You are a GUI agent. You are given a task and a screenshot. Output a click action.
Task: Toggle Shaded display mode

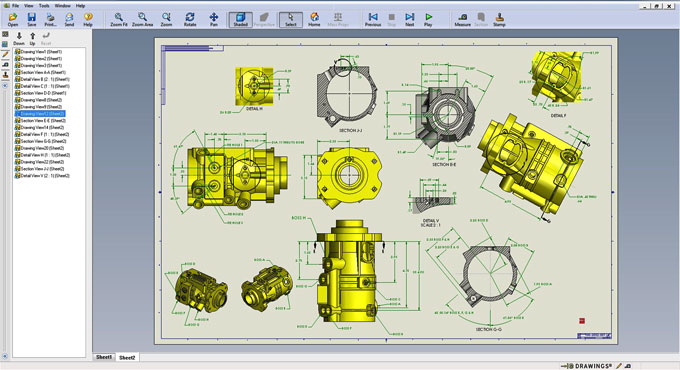pyautogui.click(x=240, y=20)
